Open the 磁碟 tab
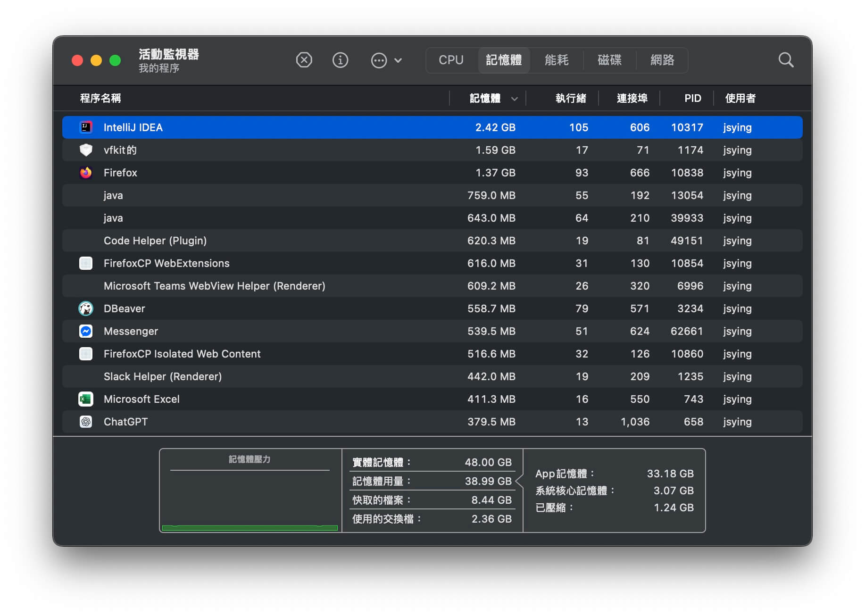 (x=609, y=60)
